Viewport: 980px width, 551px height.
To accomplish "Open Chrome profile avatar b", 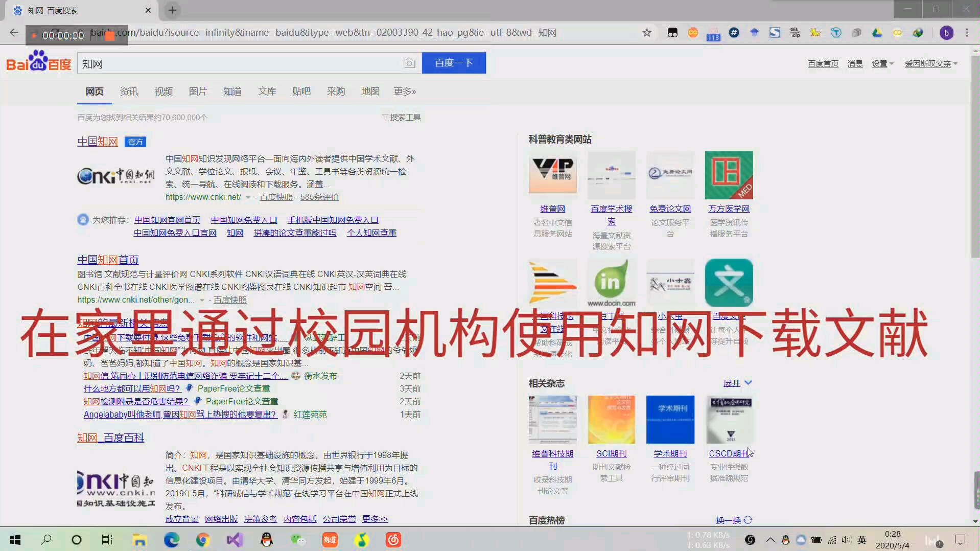I will point(946,33).
